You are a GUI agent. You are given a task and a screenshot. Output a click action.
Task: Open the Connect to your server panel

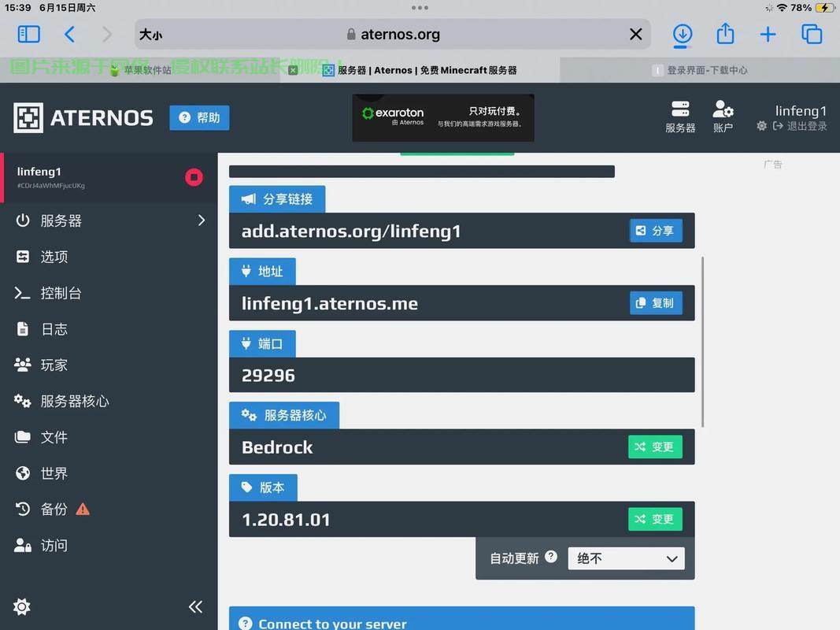click(x=462, y=619)
